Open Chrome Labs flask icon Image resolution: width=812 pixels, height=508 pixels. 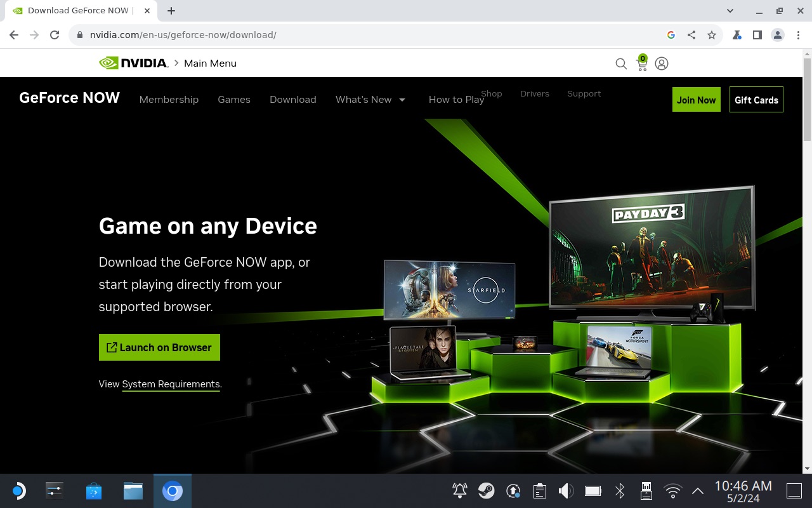(737, 35)
